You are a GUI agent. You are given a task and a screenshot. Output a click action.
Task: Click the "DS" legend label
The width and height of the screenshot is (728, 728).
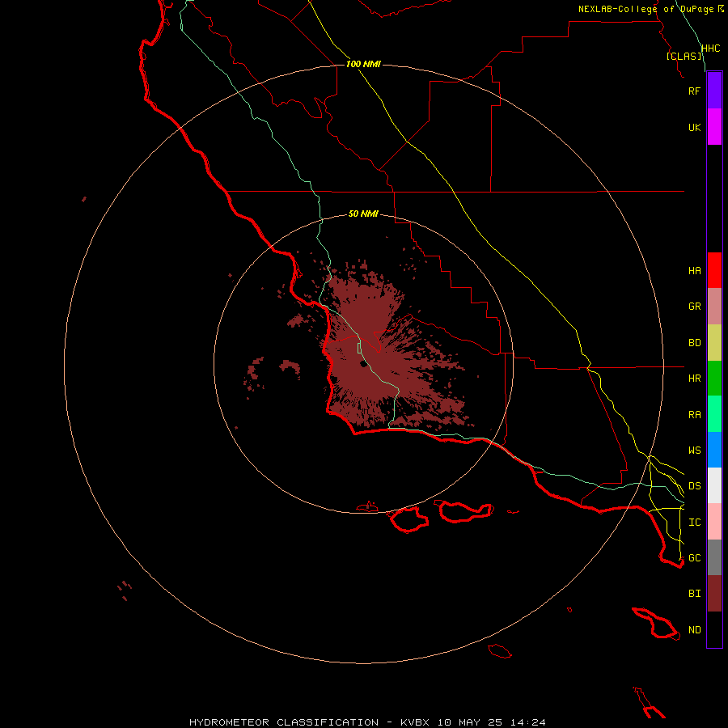click(x=694, y=486)
